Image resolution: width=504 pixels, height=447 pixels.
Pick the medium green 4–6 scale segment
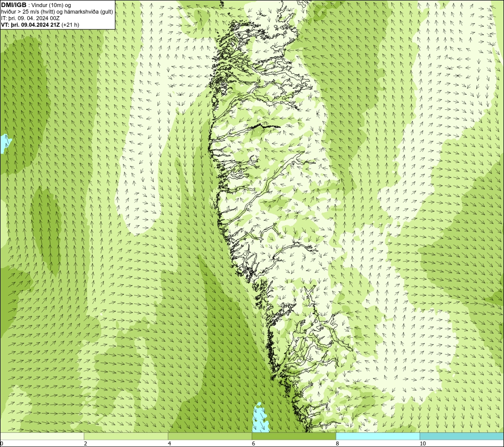point(210,436)
